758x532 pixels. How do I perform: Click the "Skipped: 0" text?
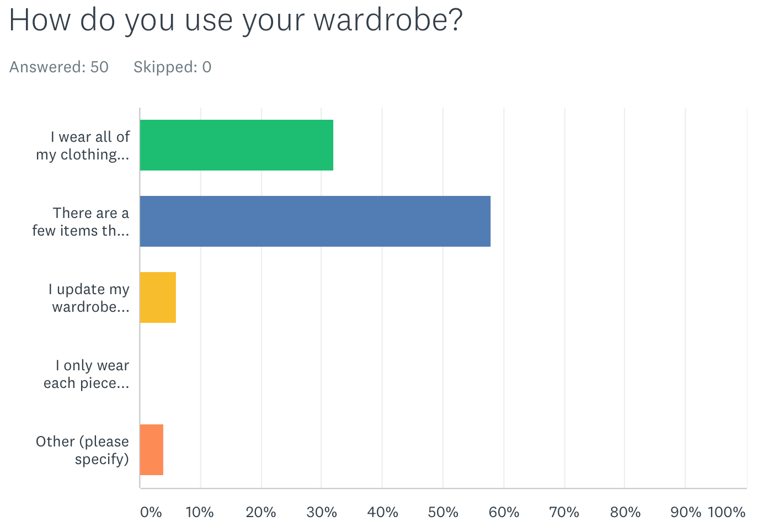pos(172,67)
